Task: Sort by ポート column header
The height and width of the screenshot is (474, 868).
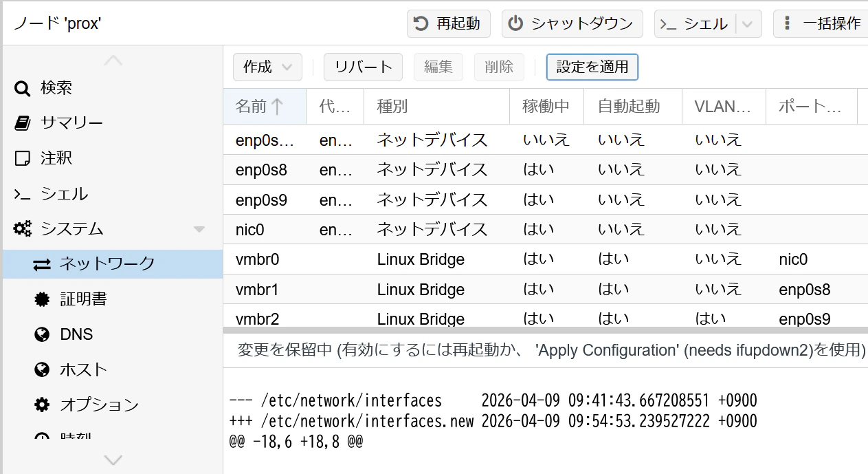Action: click(x=812, y=106)
